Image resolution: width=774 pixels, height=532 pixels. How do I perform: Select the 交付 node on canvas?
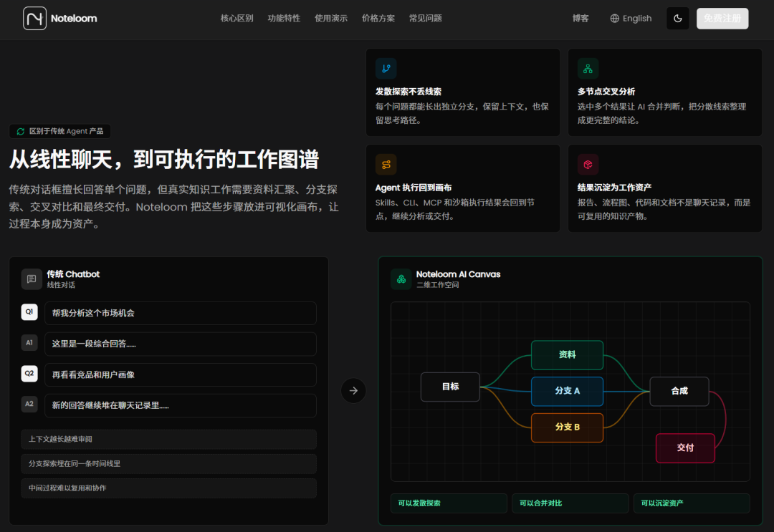[685, 448]
